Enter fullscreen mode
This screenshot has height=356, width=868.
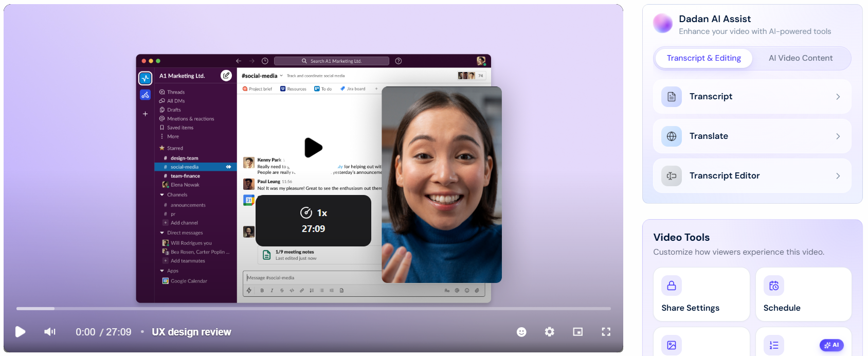coord(606,332)
